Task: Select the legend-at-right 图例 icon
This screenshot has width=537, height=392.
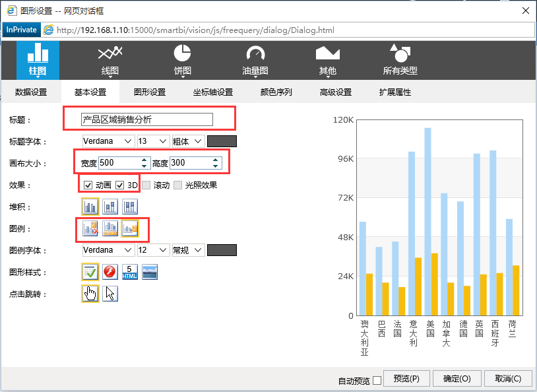Action: [x=130, y=228]
